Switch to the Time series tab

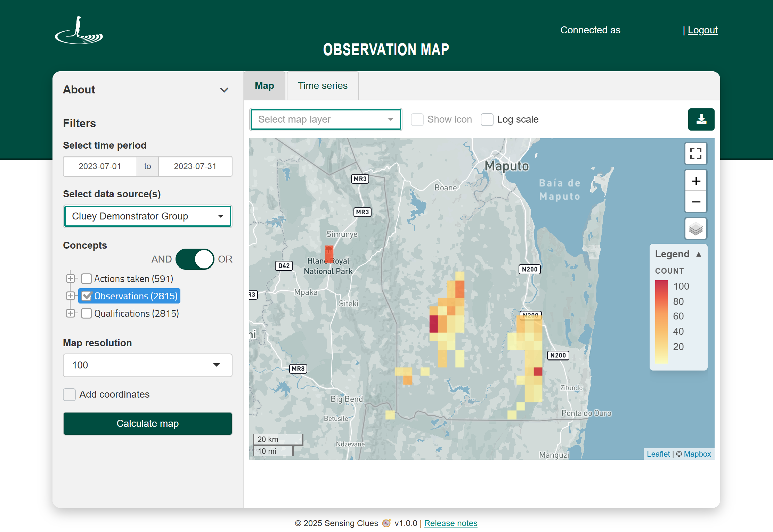(323, 86)
